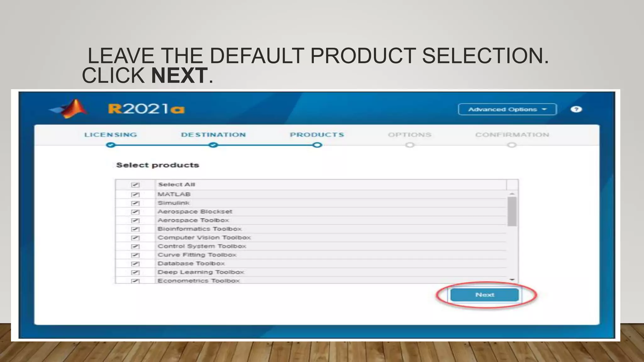Screen dimensions: 644x362
Task: Click the scroll up arrow of product list
Action: [x=512, y=194]
